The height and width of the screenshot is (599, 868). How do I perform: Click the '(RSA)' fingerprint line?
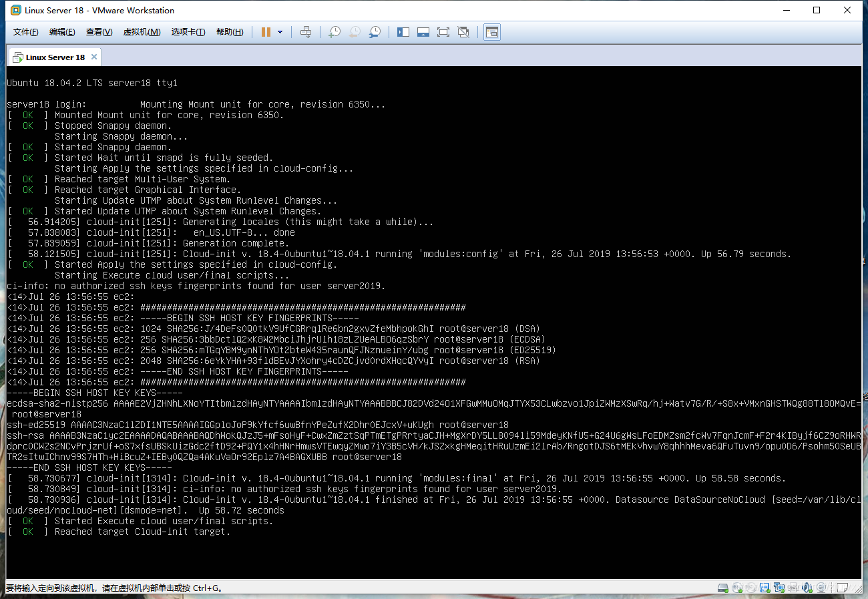pos(274,361)
